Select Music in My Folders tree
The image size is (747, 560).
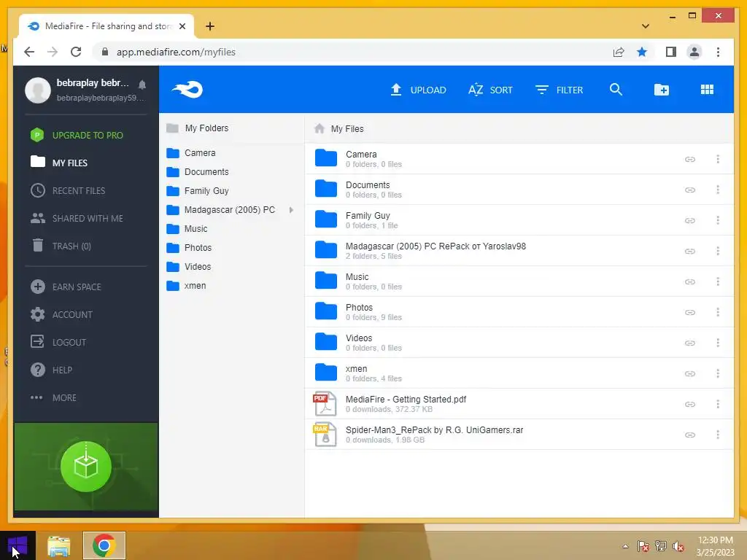tap(187, 229)
